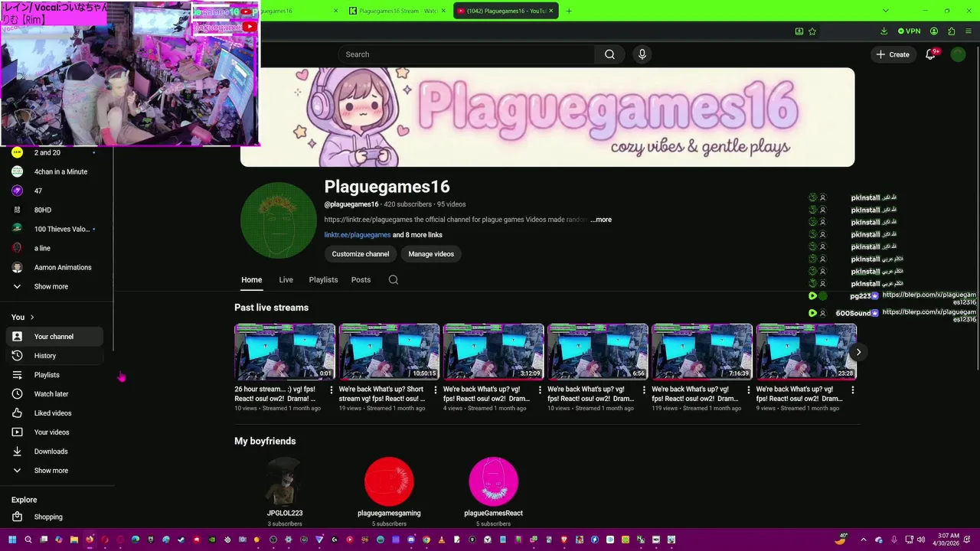Screen dimensions: 980x551
Task: Open subscription '80HD'
Action: click(54, 210)
